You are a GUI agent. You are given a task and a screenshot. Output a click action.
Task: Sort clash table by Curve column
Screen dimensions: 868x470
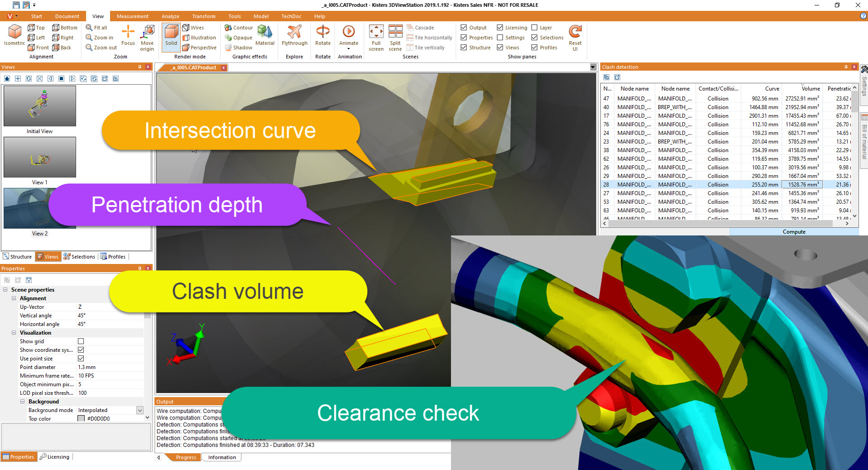click(762, 89)
